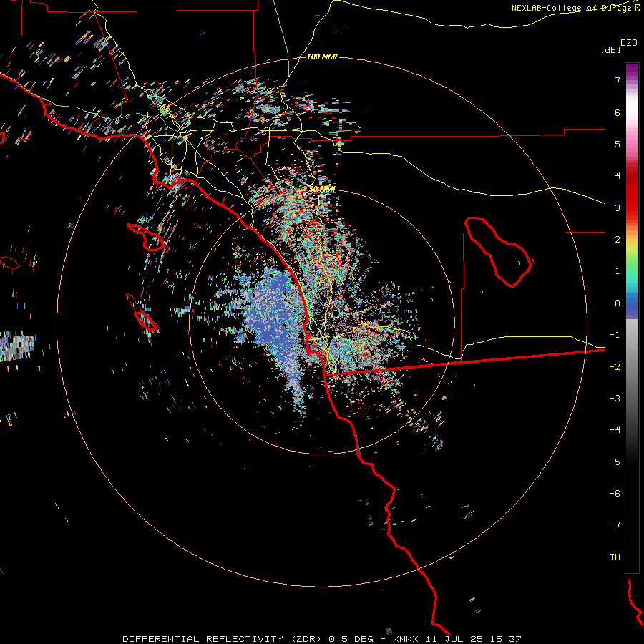
Task: Click the "DZD" legend title
Action: 629,43
